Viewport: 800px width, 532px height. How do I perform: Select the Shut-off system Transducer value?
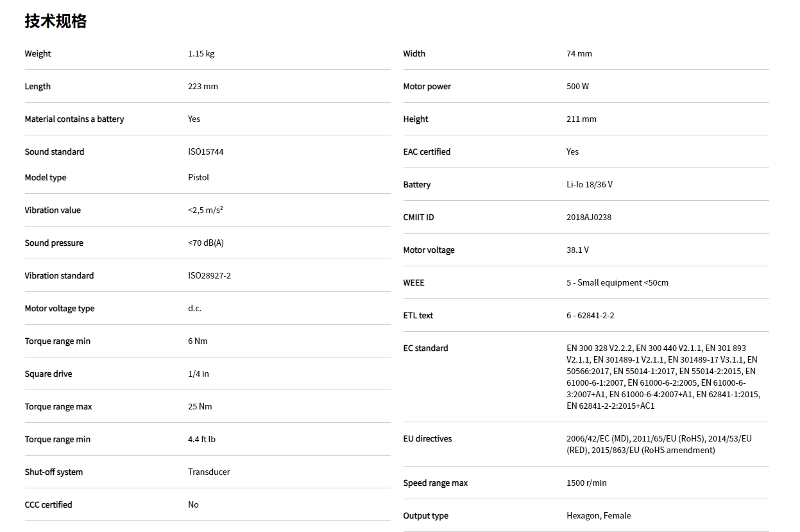coord(209,472)
